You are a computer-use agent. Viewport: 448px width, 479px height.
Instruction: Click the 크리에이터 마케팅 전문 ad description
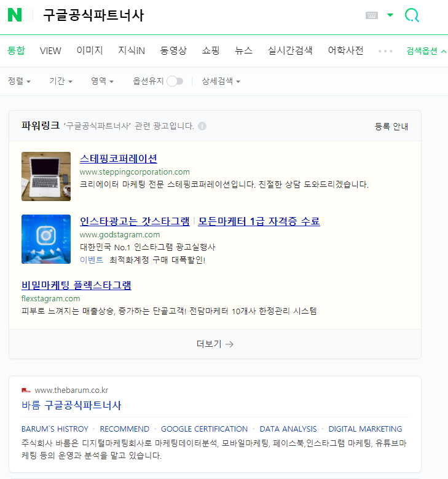[x=224, y=184]
